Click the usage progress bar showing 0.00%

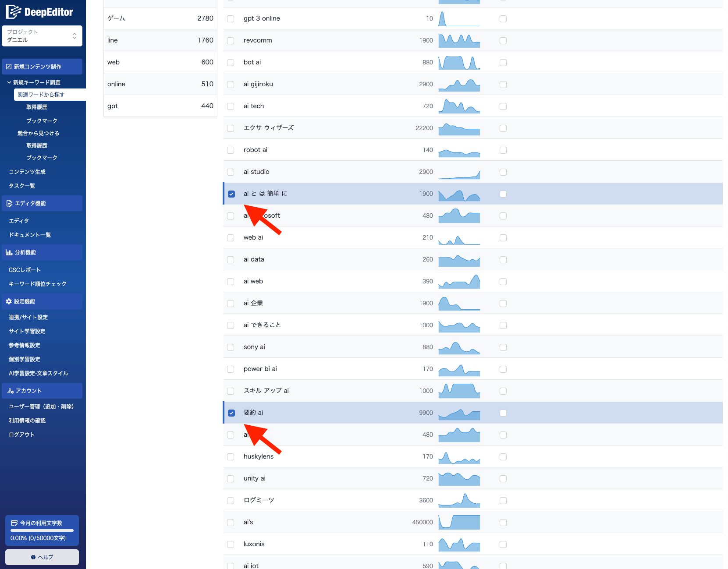tap(42, 530)
